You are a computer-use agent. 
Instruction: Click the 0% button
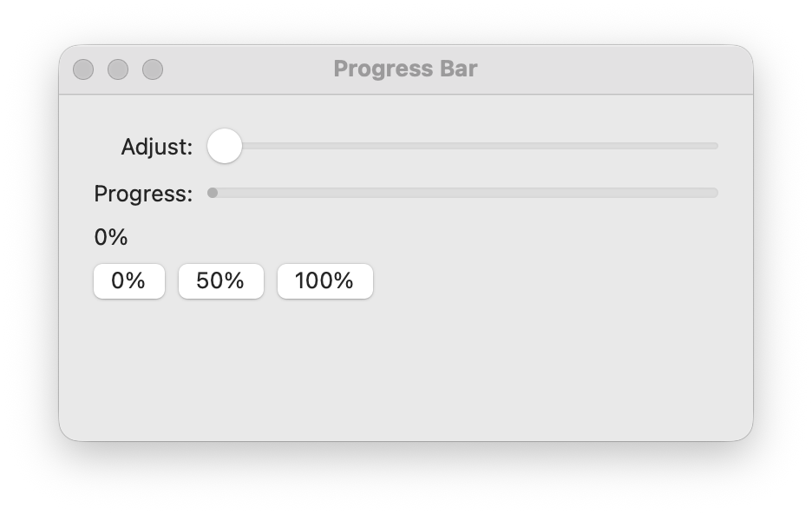coord(128,280)
